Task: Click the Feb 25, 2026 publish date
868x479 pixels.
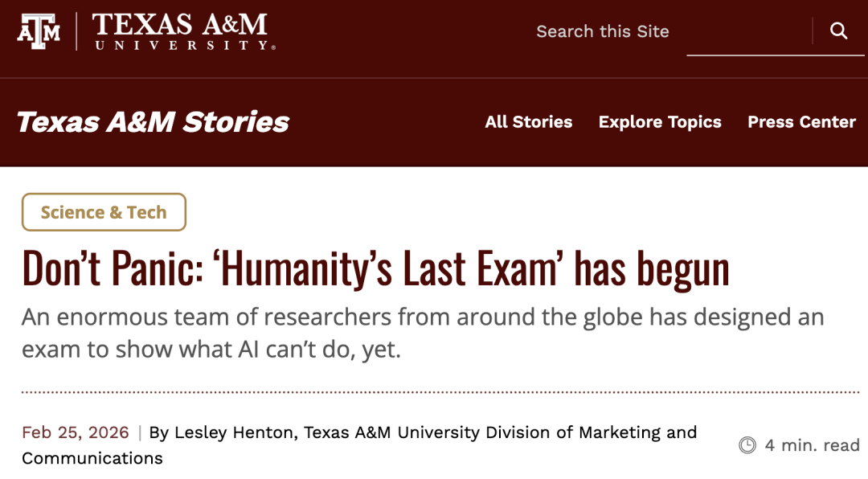Action: (76, 432)
